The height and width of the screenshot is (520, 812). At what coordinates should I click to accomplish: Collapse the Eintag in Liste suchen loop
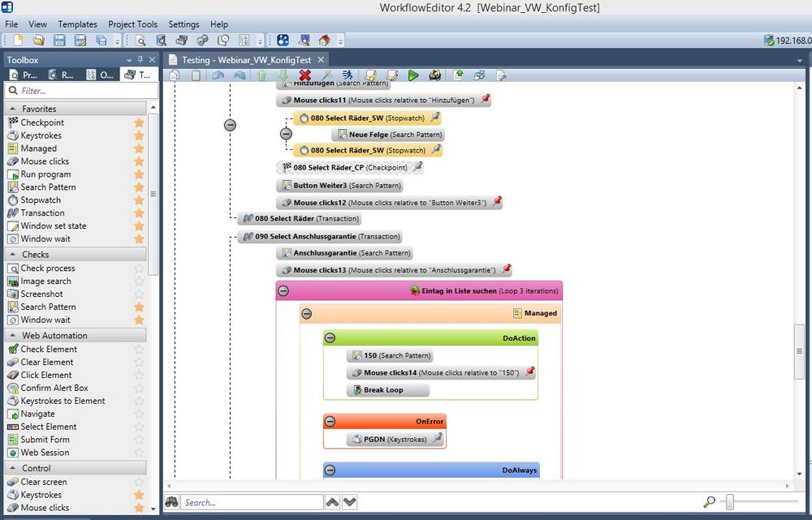283,290
